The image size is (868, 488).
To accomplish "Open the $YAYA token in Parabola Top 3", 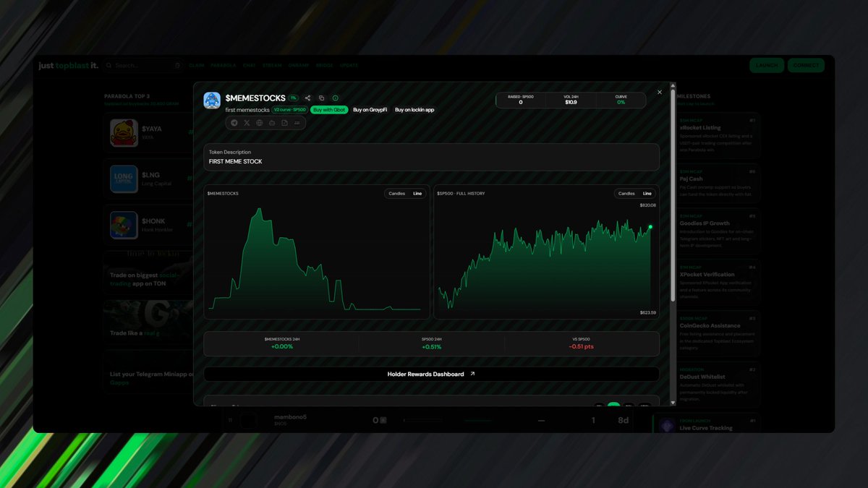I will [148, 132].
